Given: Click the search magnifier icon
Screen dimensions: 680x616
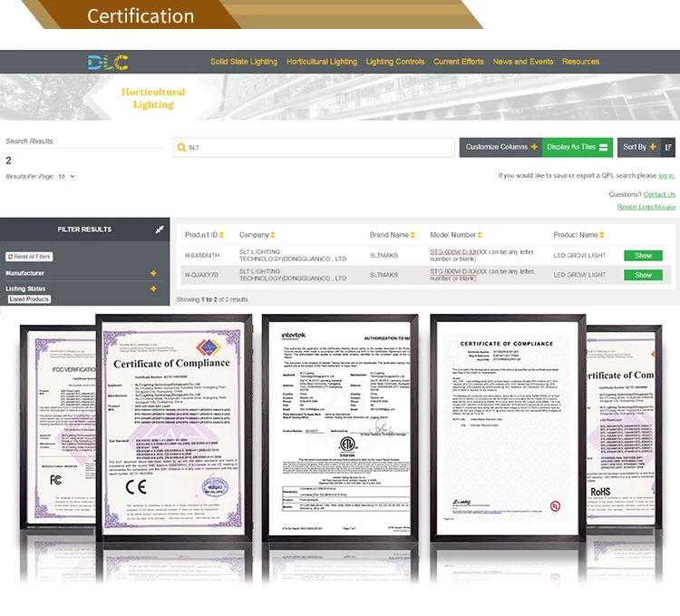Looking at the screenshot, I should coord(181,147).
